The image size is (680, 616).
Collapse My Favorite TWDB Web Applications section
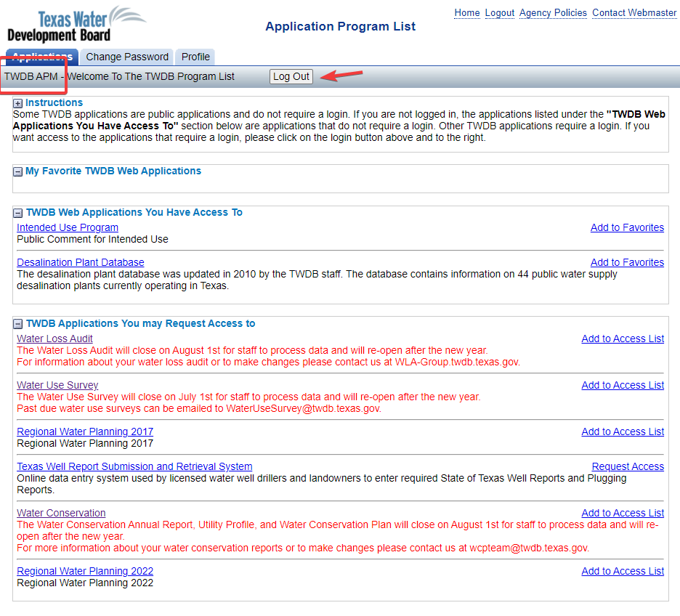(17, 171)
